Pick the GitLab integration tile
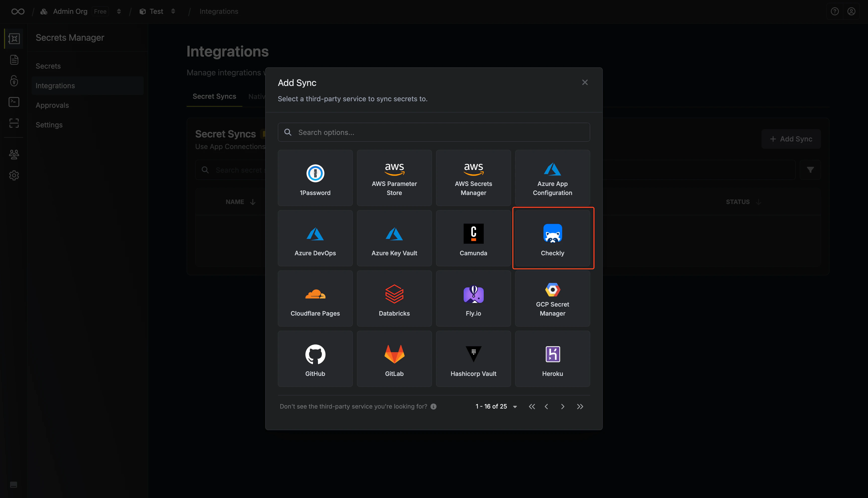 pyautogui.click(x=394, y=359)
